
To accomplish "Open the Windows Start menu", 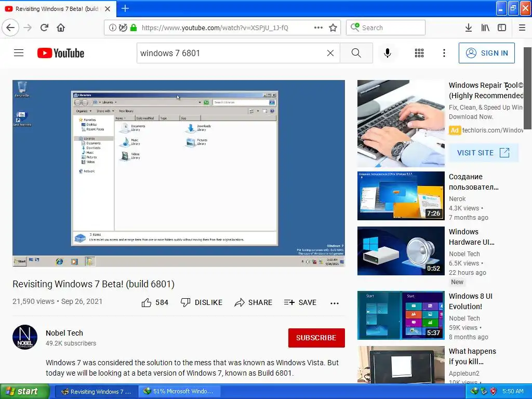I will coord(25,392).
